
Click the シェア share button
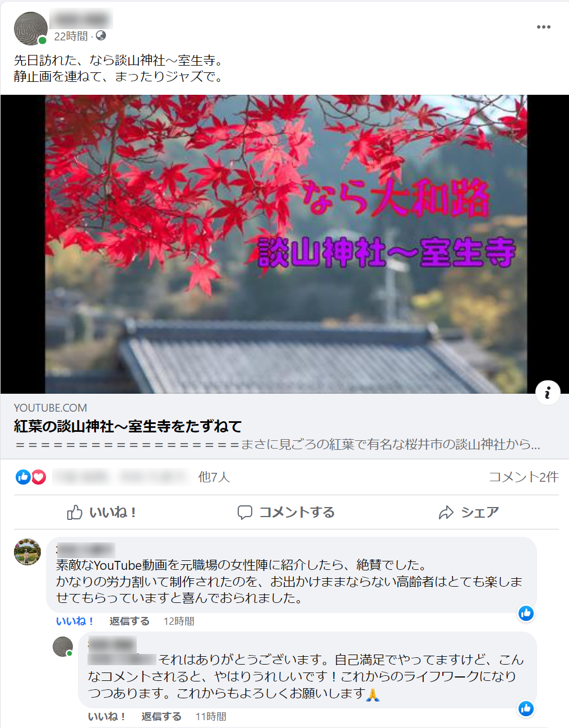469,512
